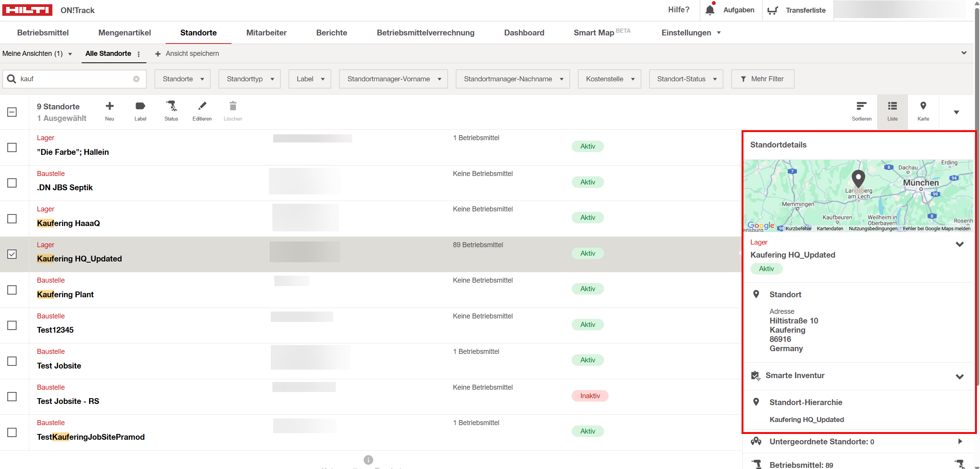Open the Aufgaben notification bell
This screenshot has width=980, height=469.
pos(710,10)
